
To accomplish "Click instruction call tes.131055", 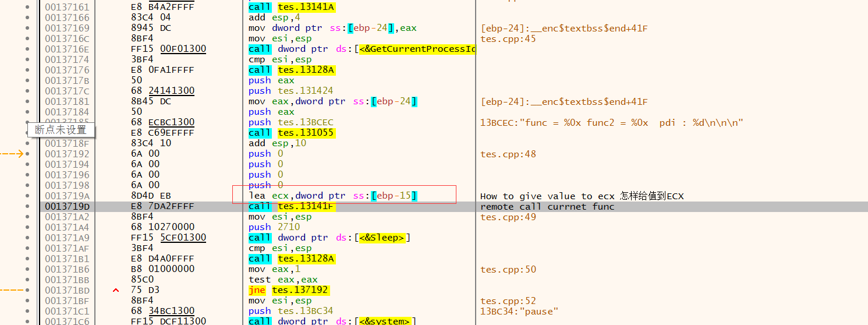I will point(292,133).
